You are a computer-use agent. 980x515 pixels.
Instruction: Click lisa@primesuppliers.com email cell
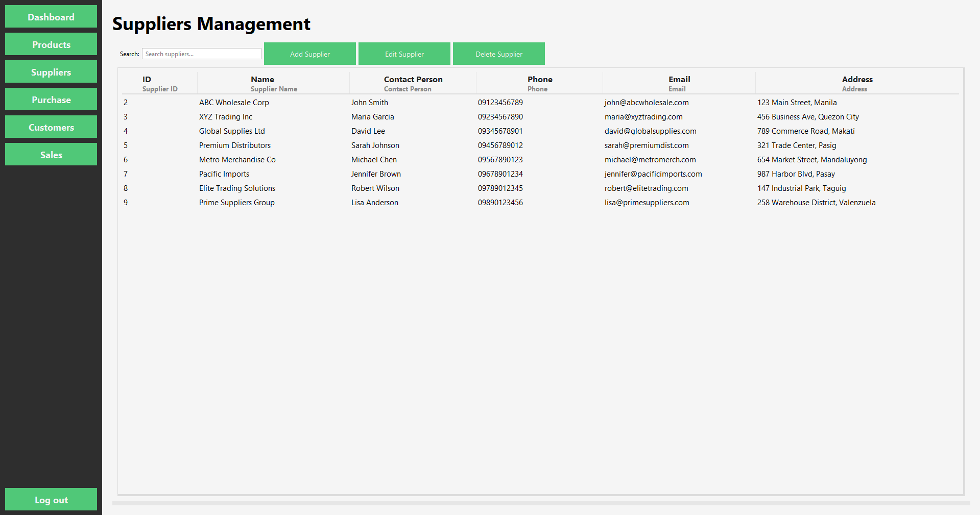[647, 202]
